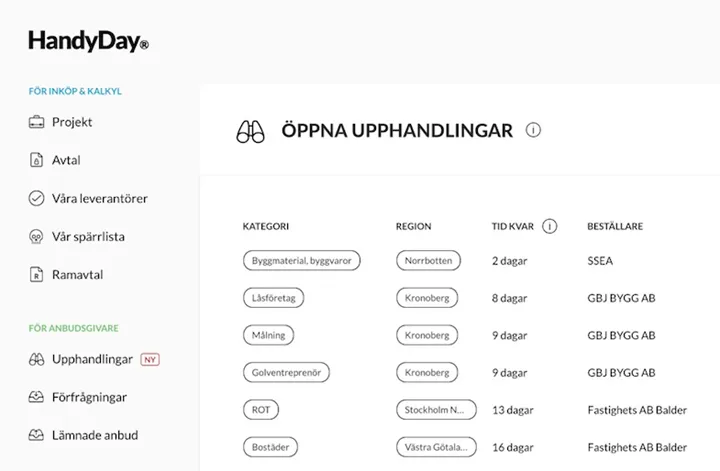The width and height of the screenshot is (720, 471).
Task: Choose the Golventreprenör category pill
Action: (286, 372)
